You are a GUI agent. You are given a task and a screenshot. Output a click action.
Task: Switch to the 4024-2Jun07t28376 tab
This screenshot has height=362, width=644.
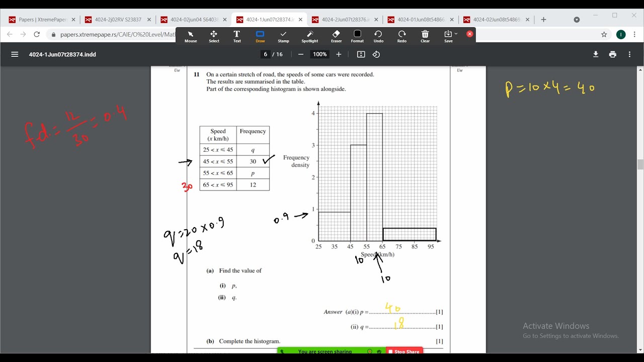pyautogui.click(x=345, y=20)
